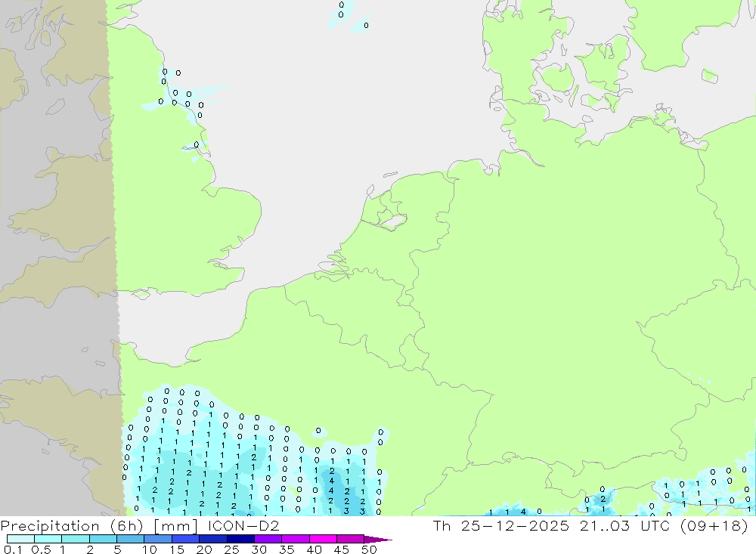Click the date '25-12-2025' in the footer
This screenshot has height=554, width=756.
point(515,525)
